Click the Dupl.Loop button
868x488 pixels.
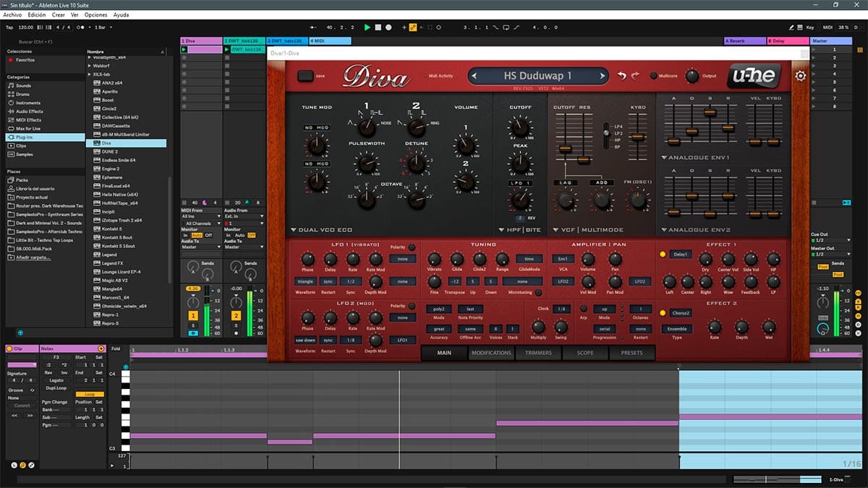[x=56, y=388]
